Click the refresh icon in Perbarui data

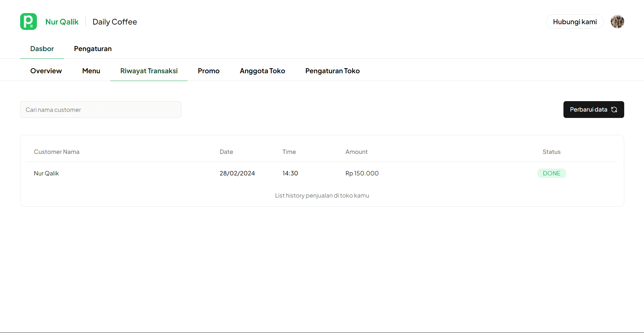coord(614,110)
